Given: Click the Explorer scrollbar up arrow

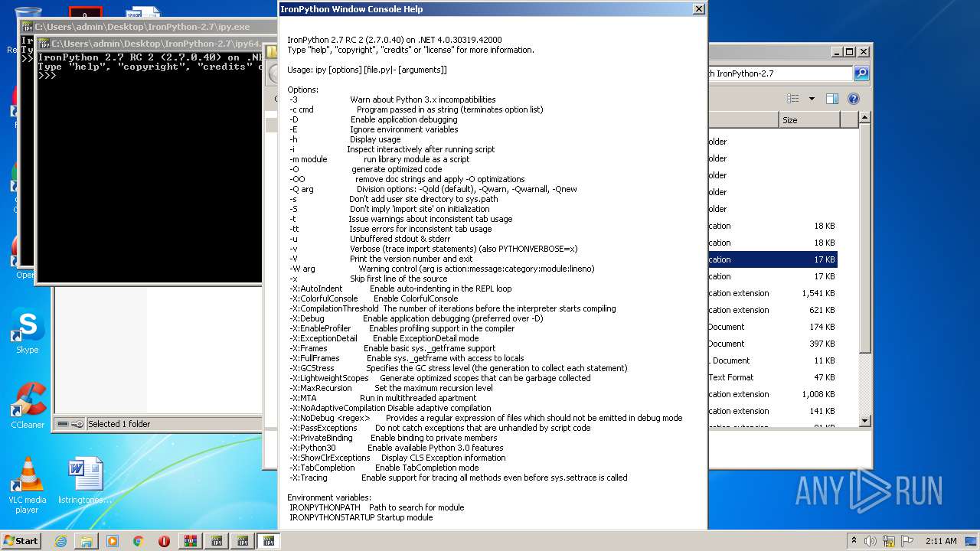Looking at the screenshot, I should pyautogui.click(x=864, y=118).
